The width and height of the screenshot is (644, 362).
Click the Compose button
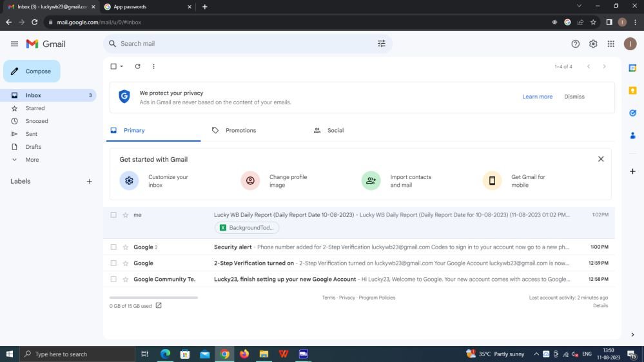click(32, 71)
